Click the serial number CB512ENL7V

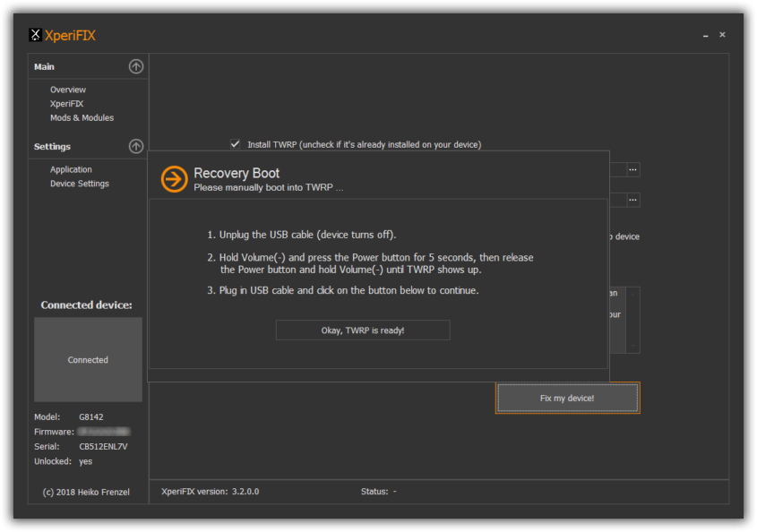[x=105, y=447]
